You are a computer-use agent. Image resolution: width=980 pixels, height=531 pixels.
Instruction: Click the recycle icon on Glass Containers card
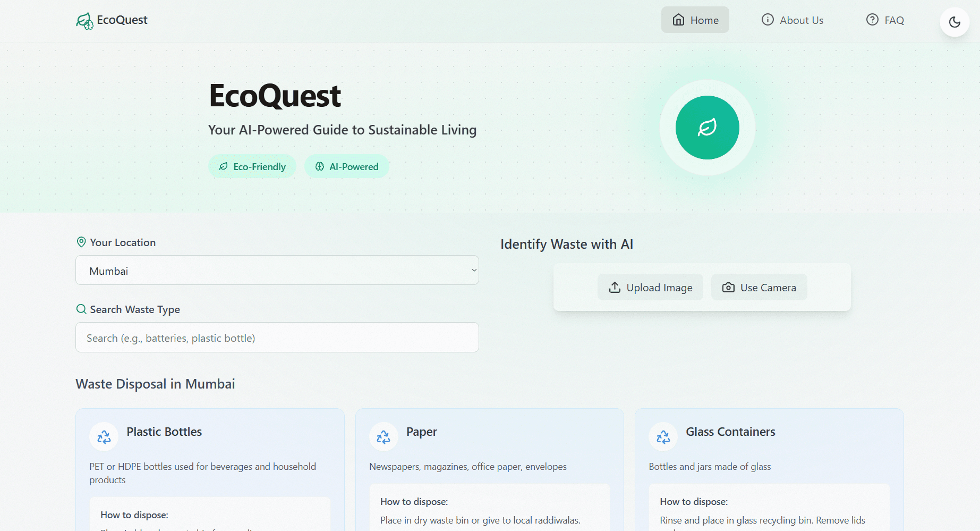(663, 437)
